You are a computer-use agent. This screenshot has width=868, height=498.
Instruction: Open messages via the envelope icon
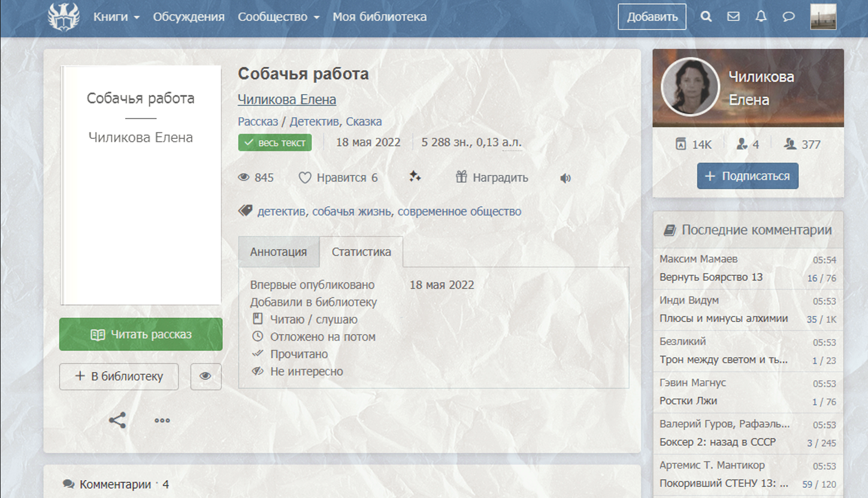click(x=733, y=17)
